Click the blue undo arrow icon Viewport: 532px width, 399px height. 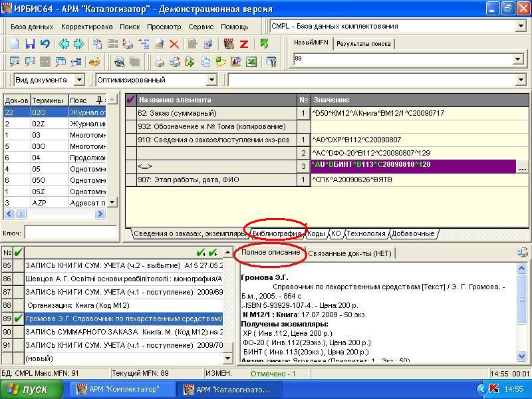[45, 44]
